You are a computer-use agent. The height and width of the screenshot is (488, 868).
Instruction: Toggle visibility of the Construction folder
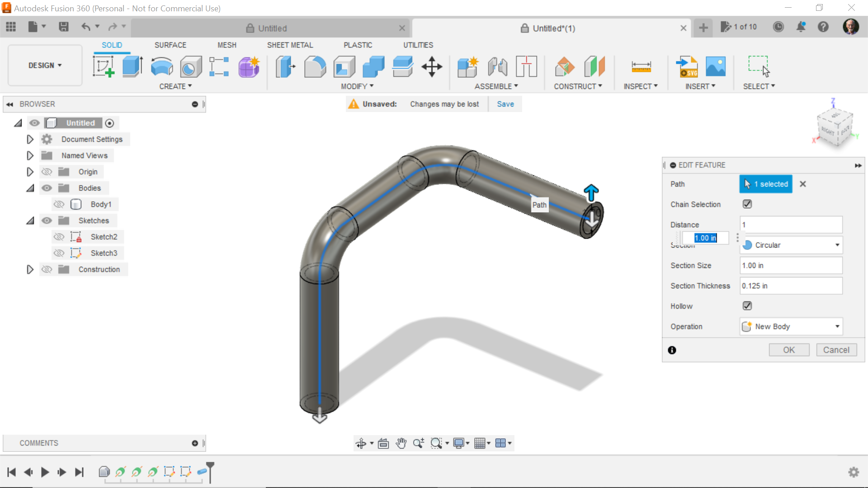[x=47, y=269]
